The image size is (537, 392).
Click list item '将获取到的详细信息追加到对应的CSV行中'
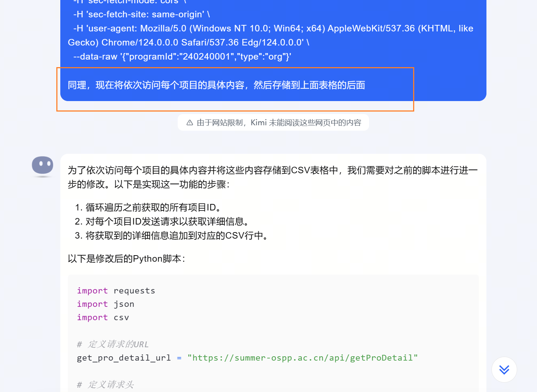point(172,236)
